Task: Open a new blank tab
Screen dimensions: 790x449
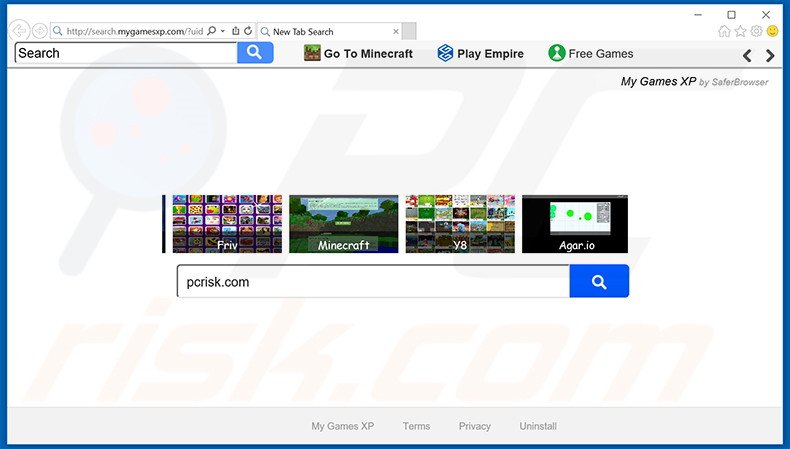Action: pos(409,32)
